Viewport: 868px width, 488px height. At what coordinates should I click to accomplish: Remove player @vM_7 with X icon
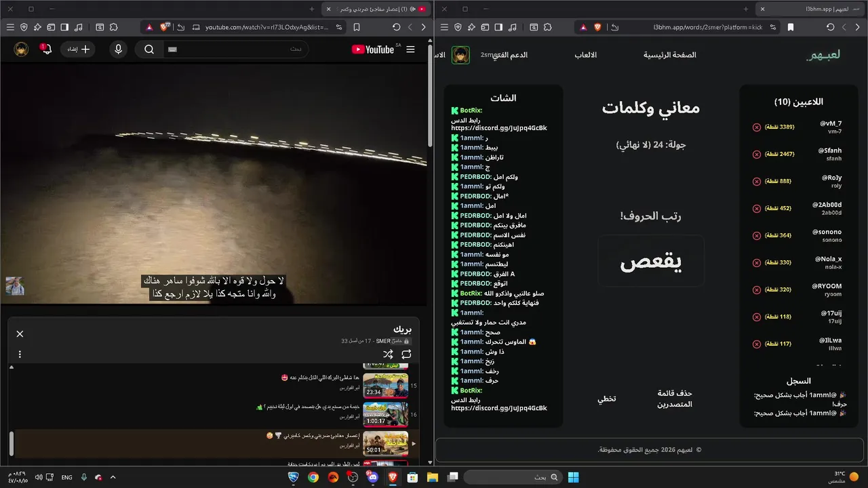(x=757, y=127)
